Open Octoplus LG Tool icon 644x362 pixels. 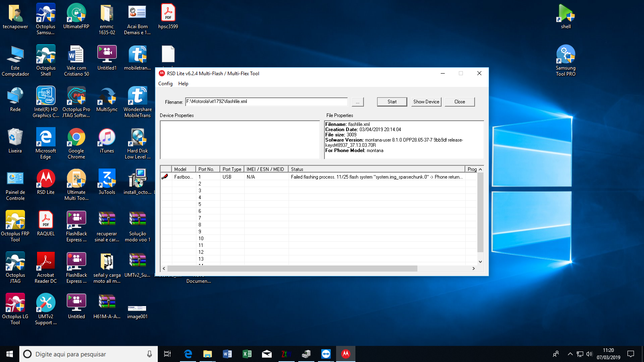coord(15,309)
